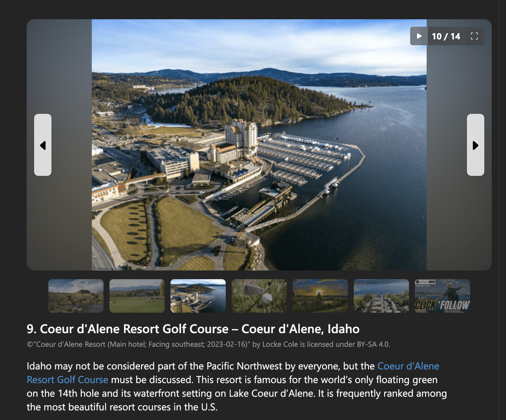Select the golf club and ball thumbnail

coord(259,296)
